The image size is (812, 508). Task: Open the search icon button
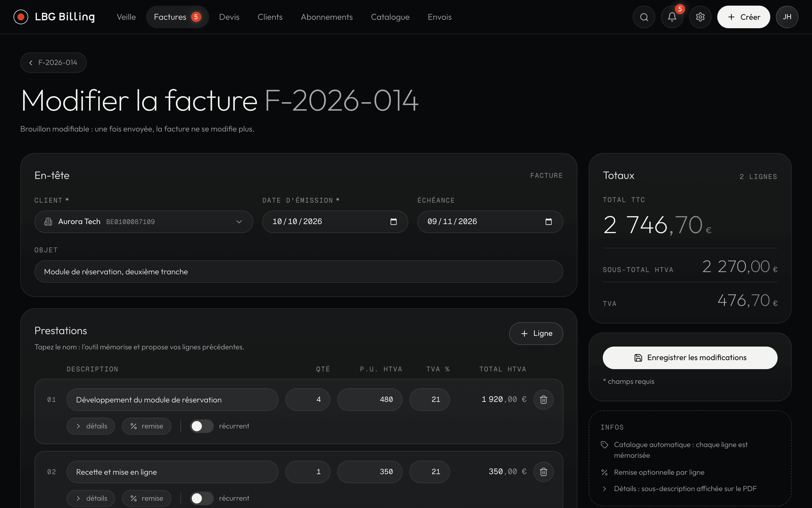click(x=644, y=17)
